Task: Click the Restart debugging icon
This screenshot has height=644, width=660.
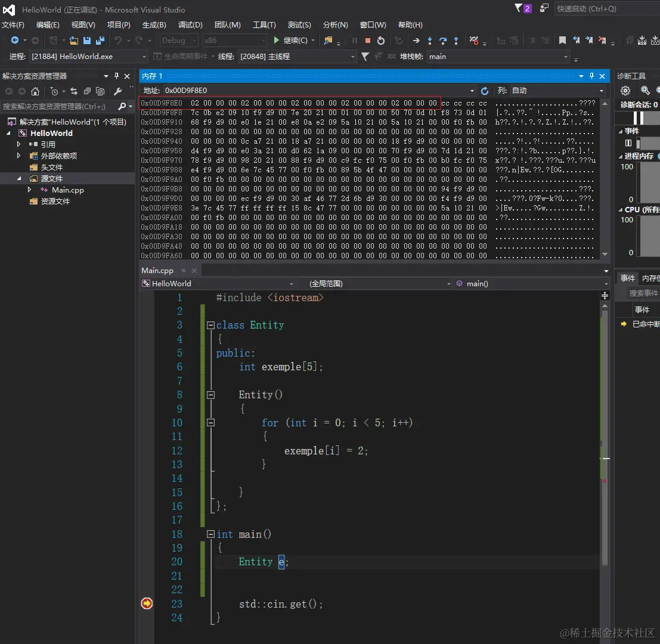Action: tap(381, 41)
